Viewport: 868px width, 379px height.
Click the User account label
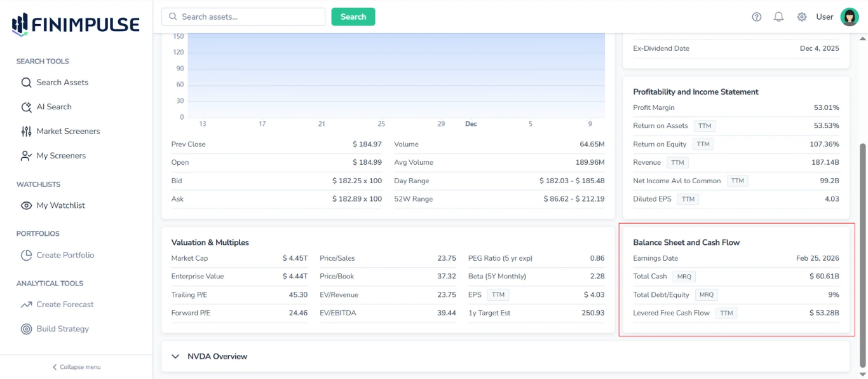[824, 17]
